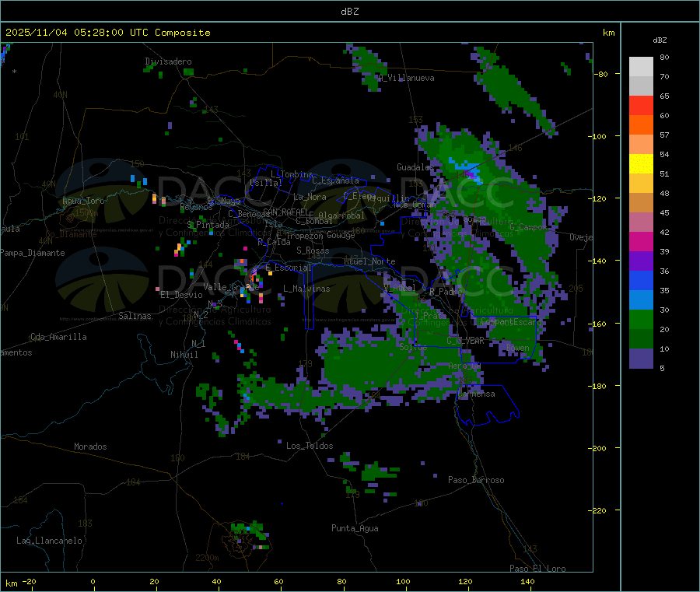
Task: Click the 'Algarrobal' map label
Action: [x=341, y=215]
